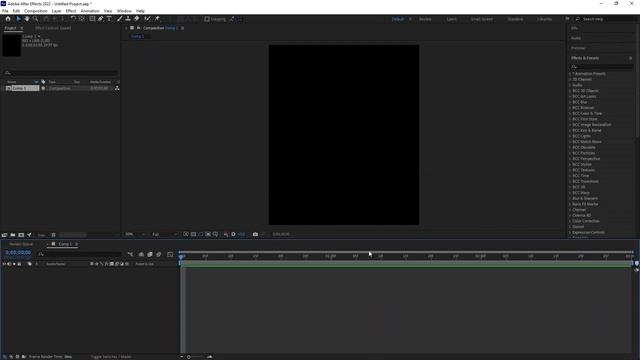640x360 pixels.
Task: Select the Hand tool
Action: tap(27, 19)
